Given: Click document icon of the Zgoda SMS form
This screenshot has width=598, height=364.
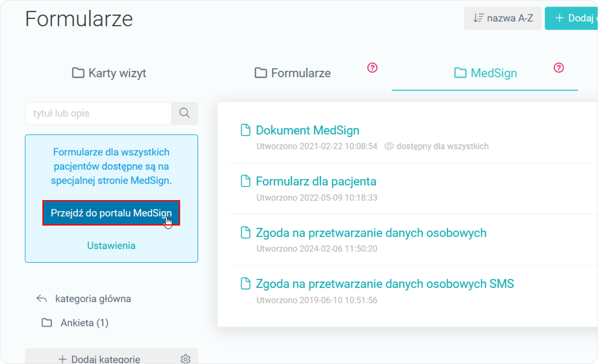Looking at the screenshot, I should coord(246,283).
